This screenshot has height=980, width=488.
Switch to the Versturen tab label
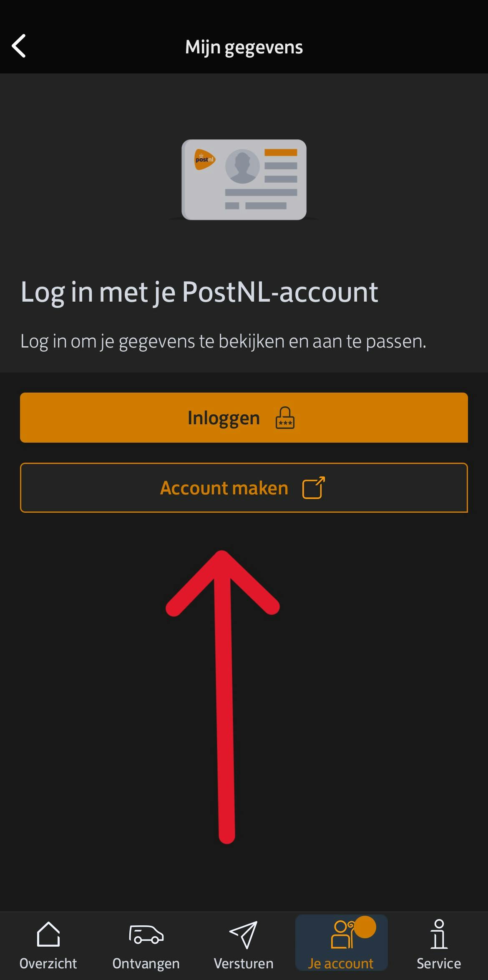pos(244,963)
